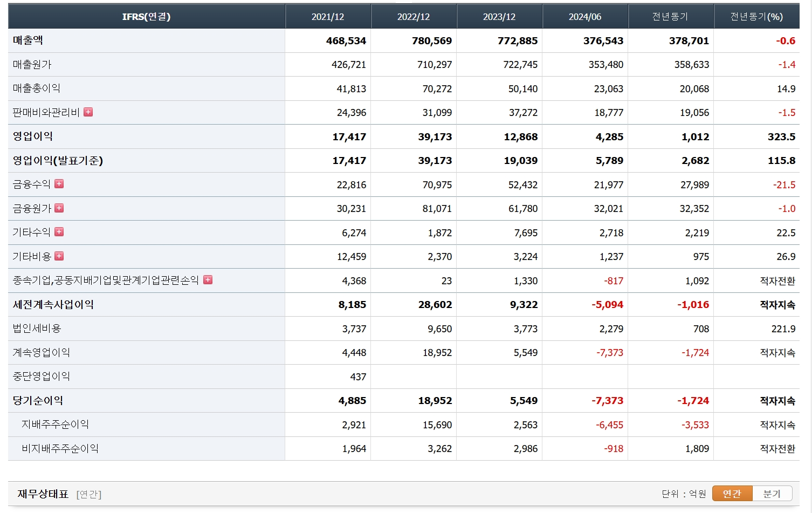
Task: Click the 2024/06 column header
Action: tap(585, 17)
